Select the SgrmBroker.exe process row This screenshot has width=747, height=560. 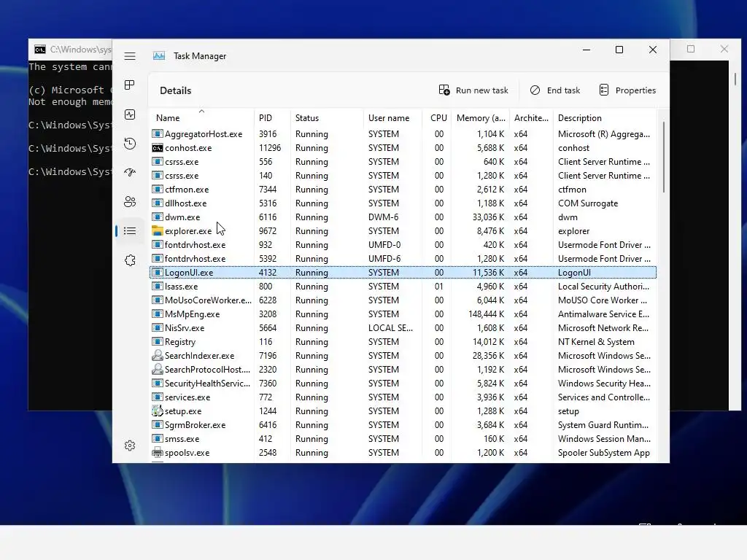tap(403, 425)
